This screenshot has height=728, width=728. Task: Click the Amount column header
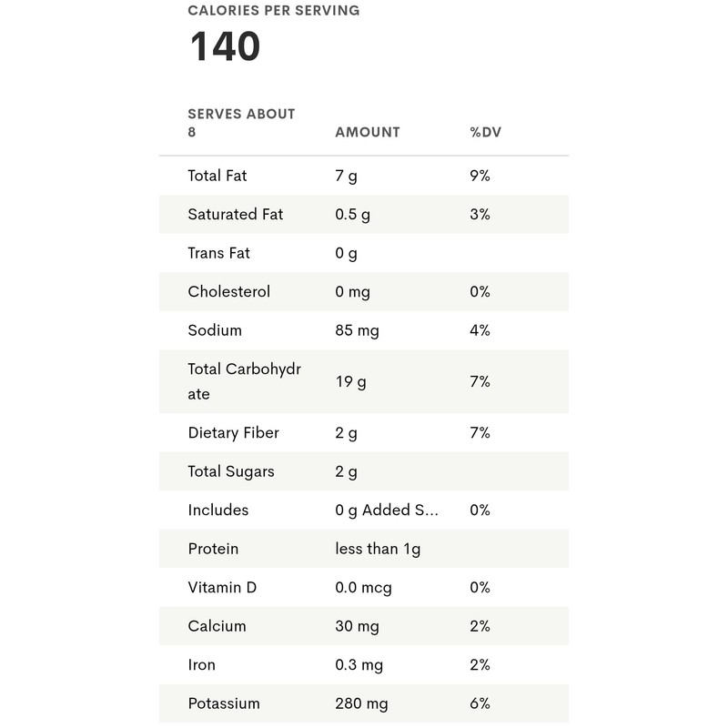click(368, 132)
